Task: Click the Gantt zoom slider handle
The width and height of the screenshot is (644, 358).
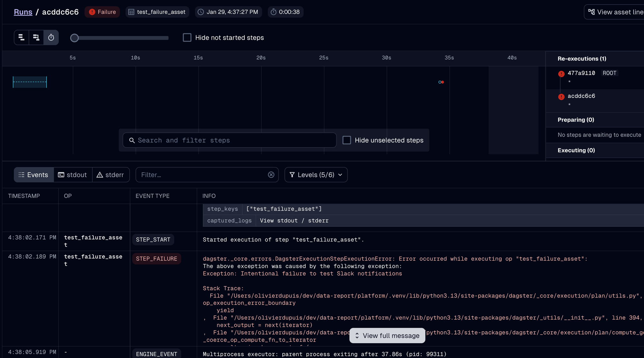Action: tap(74, 38)
